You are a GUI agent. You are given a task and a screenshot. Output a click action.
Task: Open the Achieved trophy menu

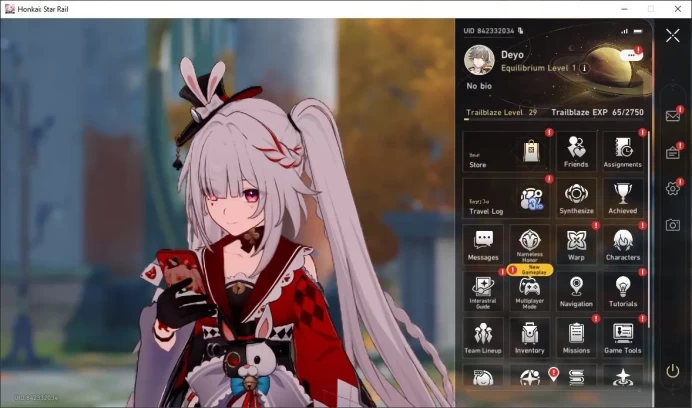622,198
